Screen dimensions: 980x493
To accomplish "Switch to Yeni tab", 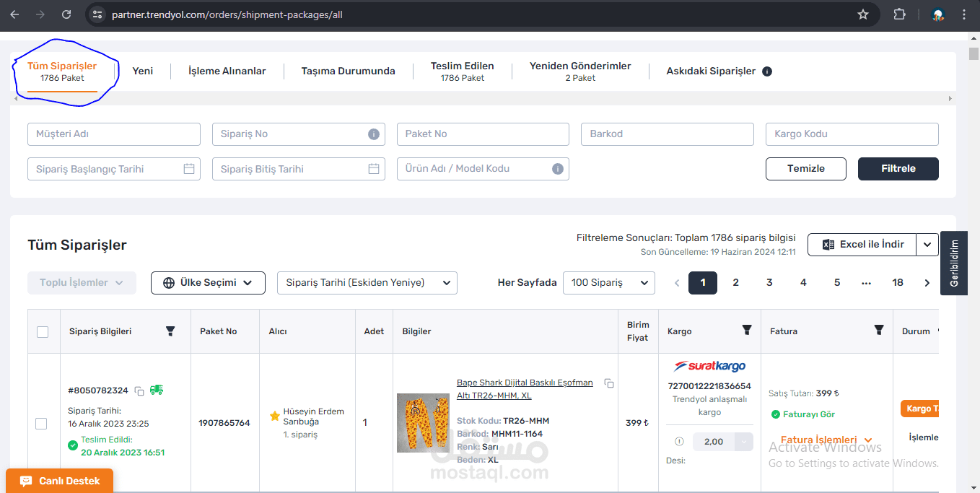I will tap(143, 71).
